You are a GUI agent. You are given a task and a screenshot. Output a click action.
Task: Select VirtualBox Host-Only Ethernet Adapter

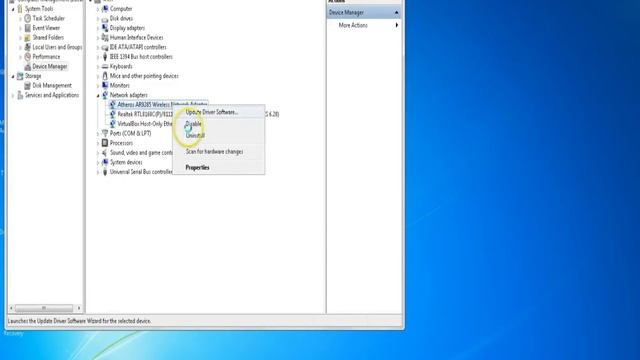click(x=145, y=124)
